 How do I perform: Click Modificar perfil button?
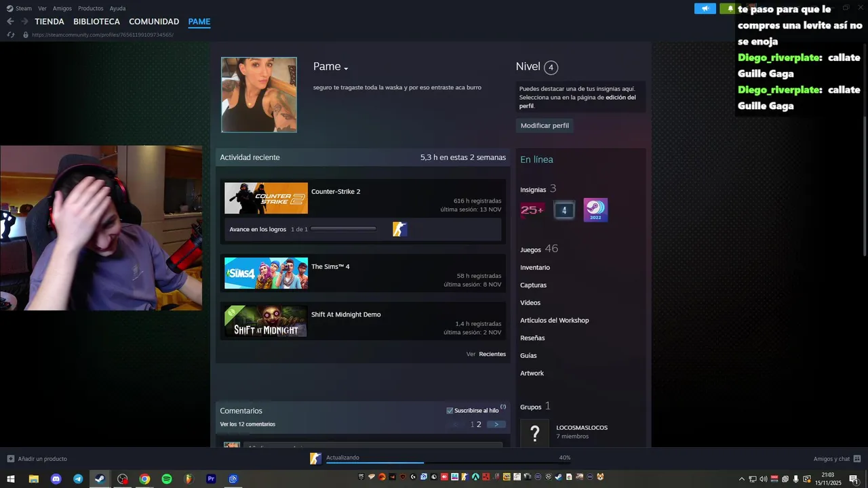(545, 125)
